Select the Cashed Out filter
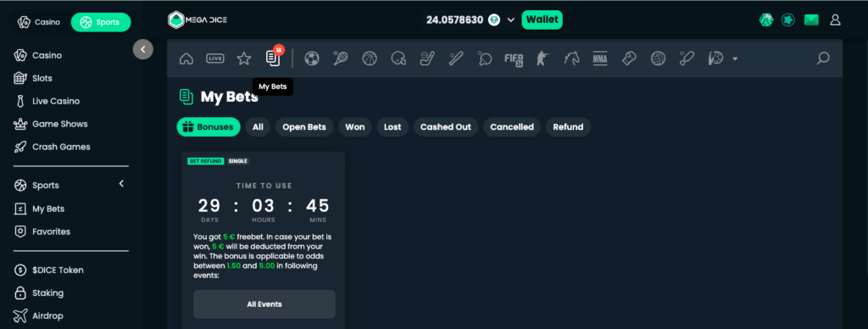This screenshot has width=868, height=329. coord(446,127)
